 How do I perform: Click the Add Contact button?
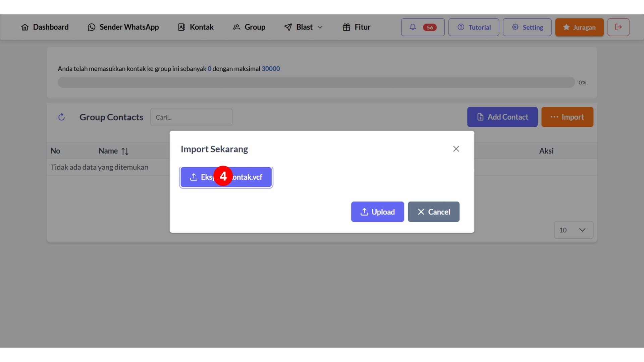502,117
